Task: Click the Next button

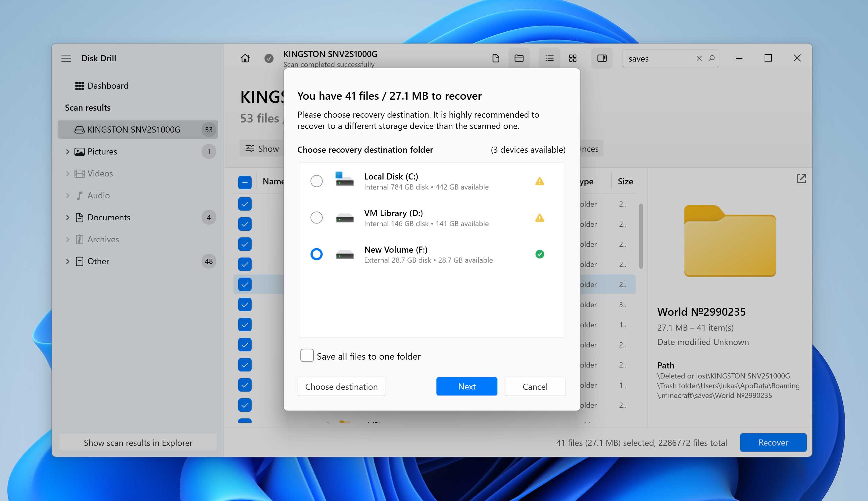Action: point(466,386)
